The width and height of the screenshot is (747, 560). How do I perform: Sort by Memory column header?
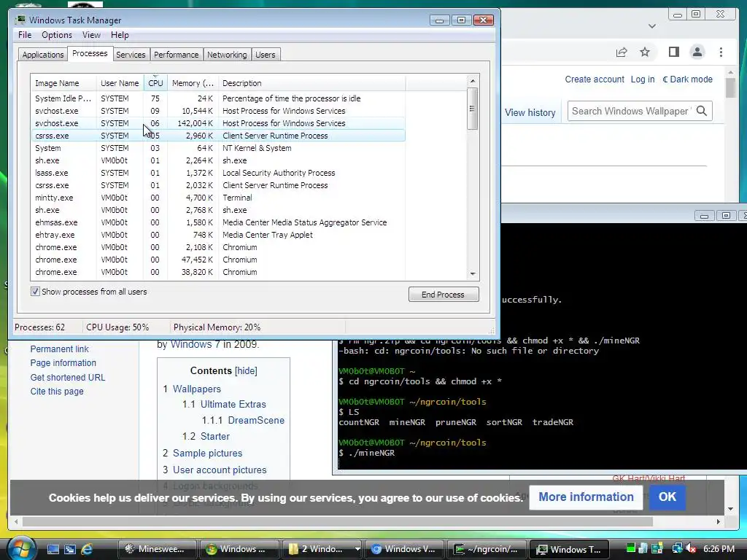193,83
